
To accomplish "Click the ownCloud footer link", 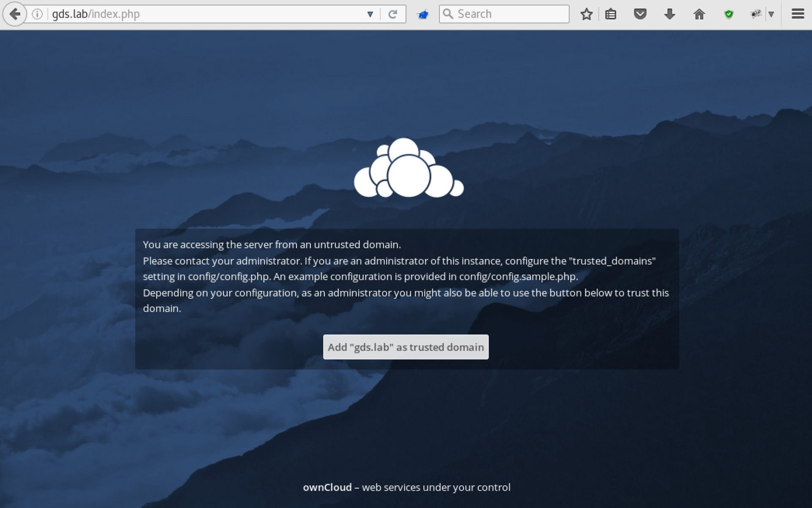I will 327,487.
